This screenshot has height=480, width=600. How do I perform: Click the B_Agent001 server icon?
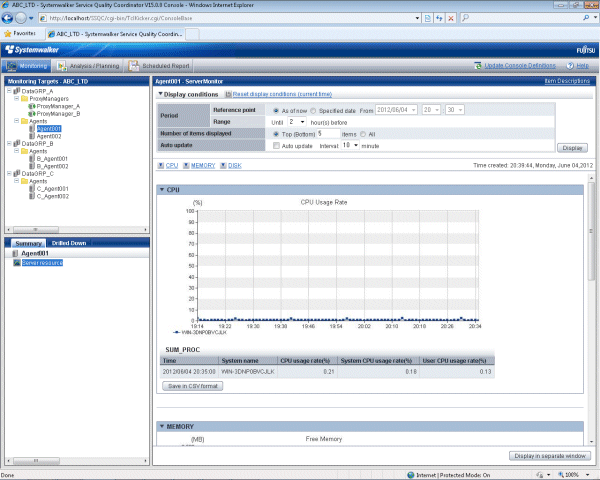tap(32, 158)
